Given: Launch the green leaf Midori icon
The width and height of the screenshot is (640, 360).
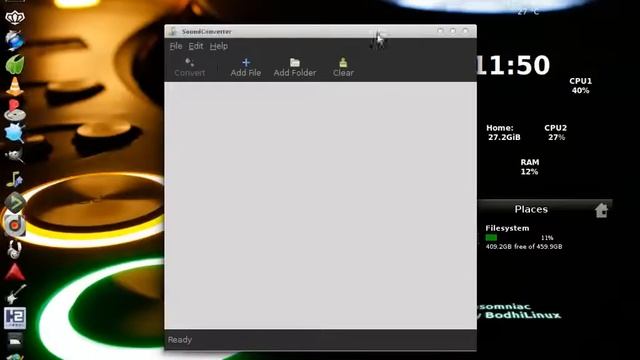Looking at the screenshot, I should (15, 64).
